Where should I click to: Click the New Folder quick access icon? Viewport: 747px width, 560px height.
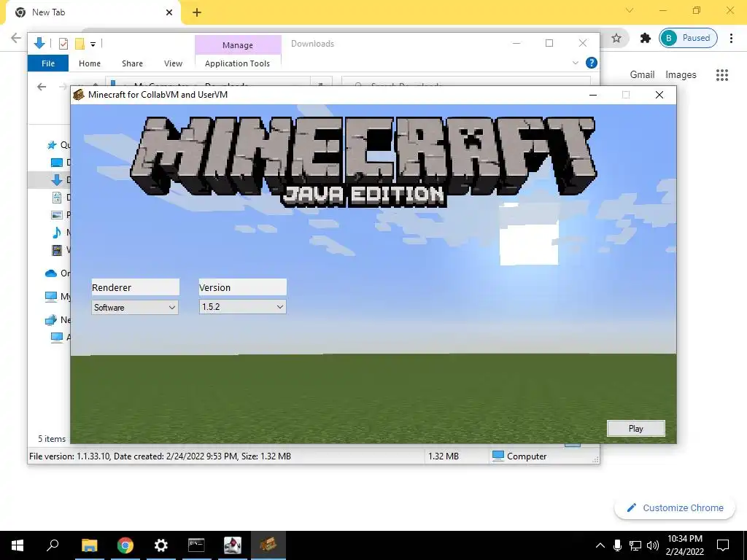tap(80, 44)
